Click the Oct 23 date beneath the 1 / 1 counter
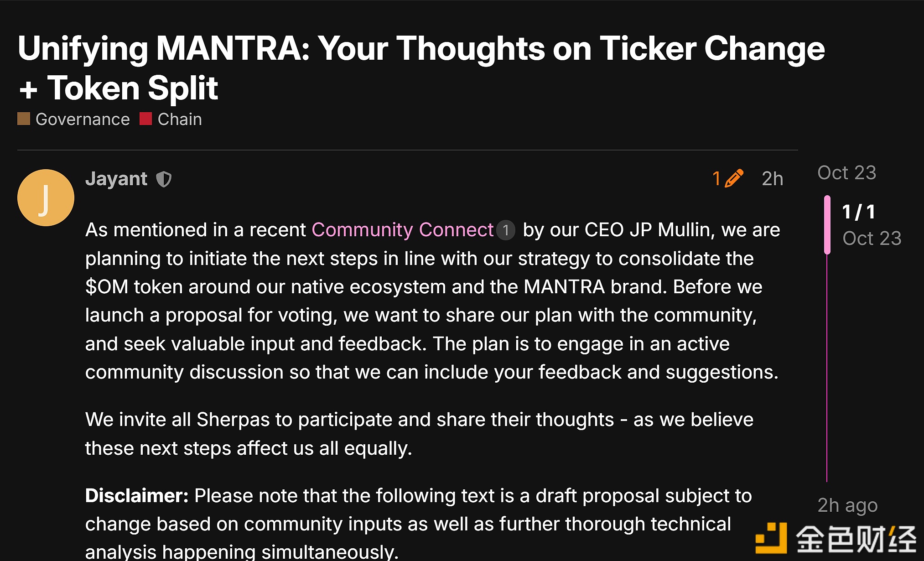924x561 pixels. point(872,239)
